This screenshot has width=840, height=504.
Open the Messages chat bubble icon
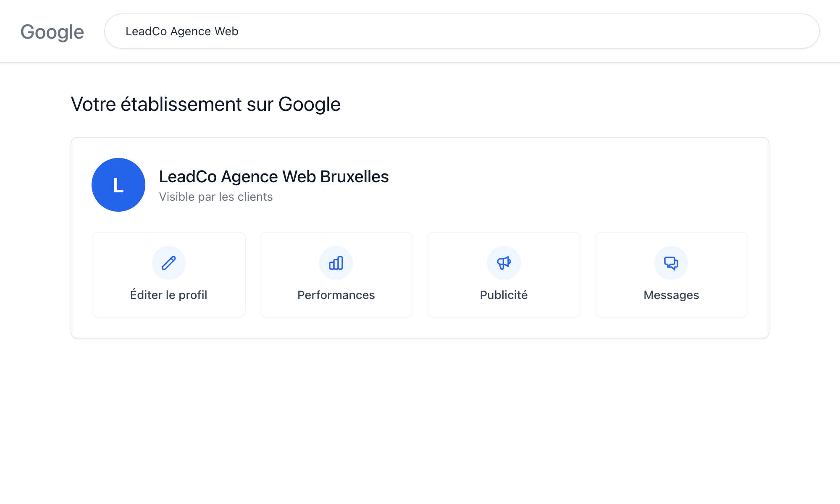pyautogui.click(x=671, y=262)
